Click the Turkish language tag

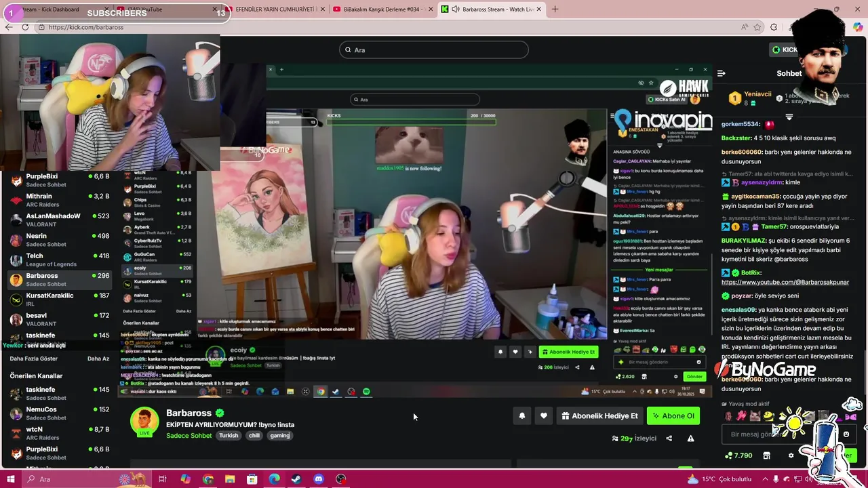pyautogui.click(x=229, y=436)
